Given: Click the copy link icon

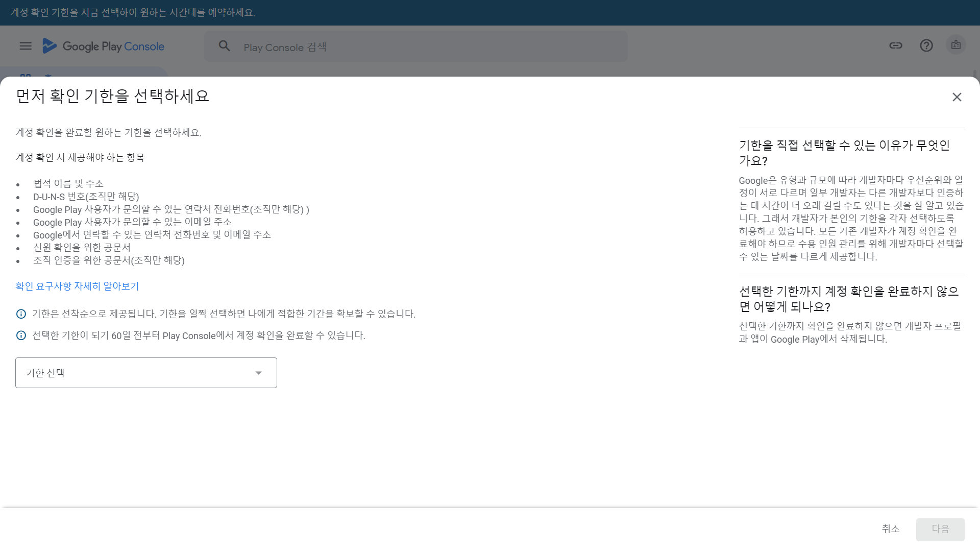Looking at the screenshot, I should coord(896,45).
